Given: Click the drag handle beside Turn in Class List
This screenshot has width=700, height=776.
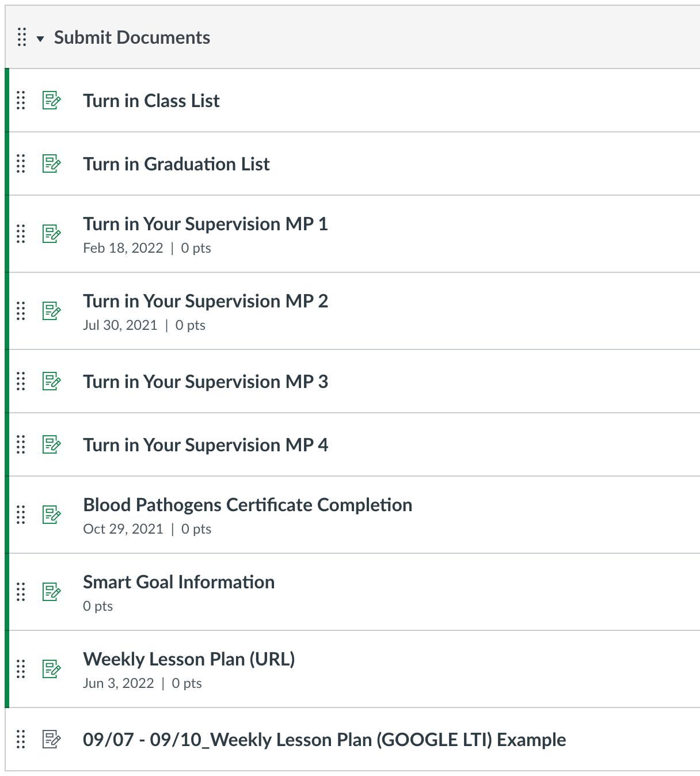Looking at the screenshot, I should (x=21, y=101).
